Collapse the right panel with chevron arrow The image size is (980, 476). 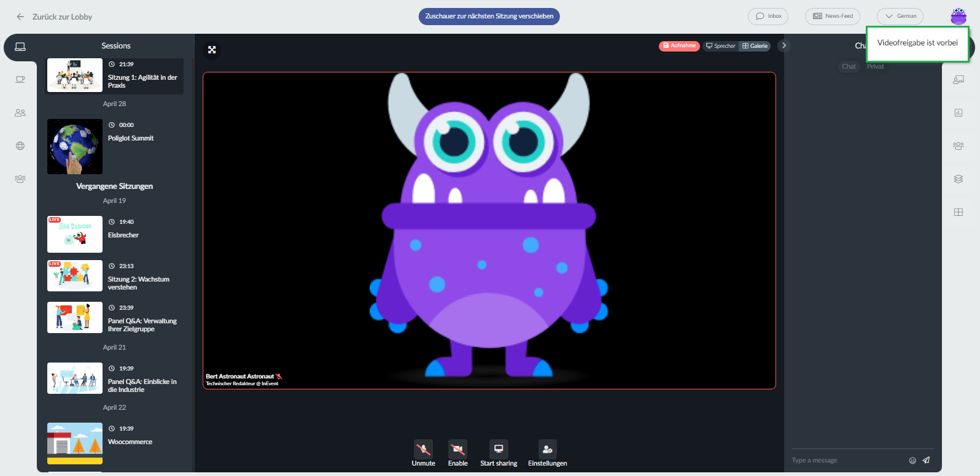coord(784,45)
